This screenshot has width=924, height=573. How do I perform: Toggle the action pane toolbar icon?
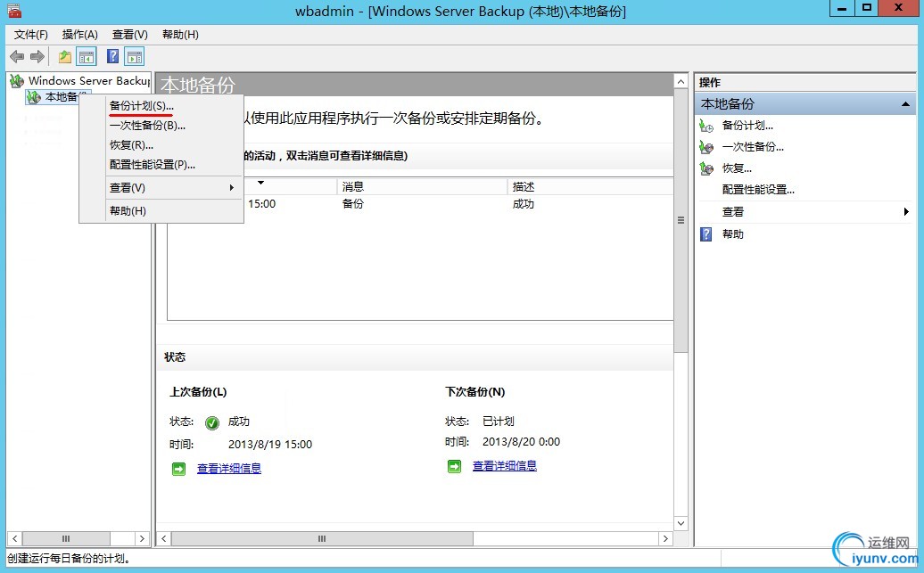pyautogui.click(x=135, y=56)
